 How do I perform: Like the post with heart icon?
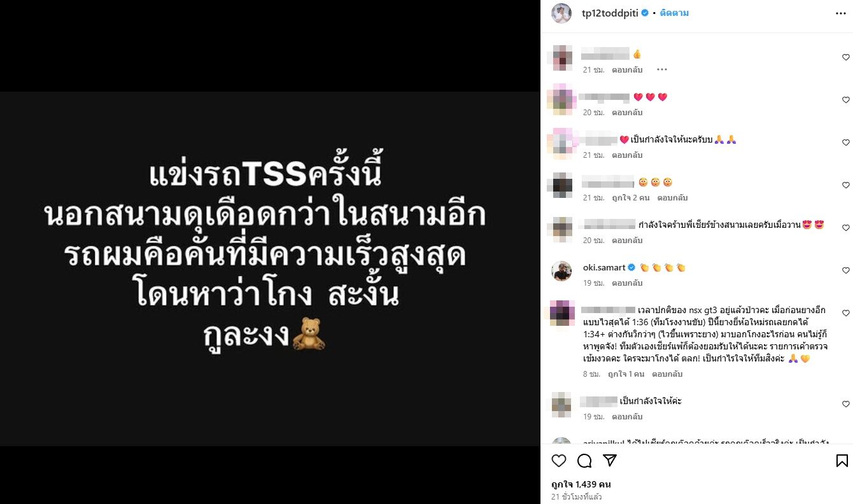tap(558, 461)
